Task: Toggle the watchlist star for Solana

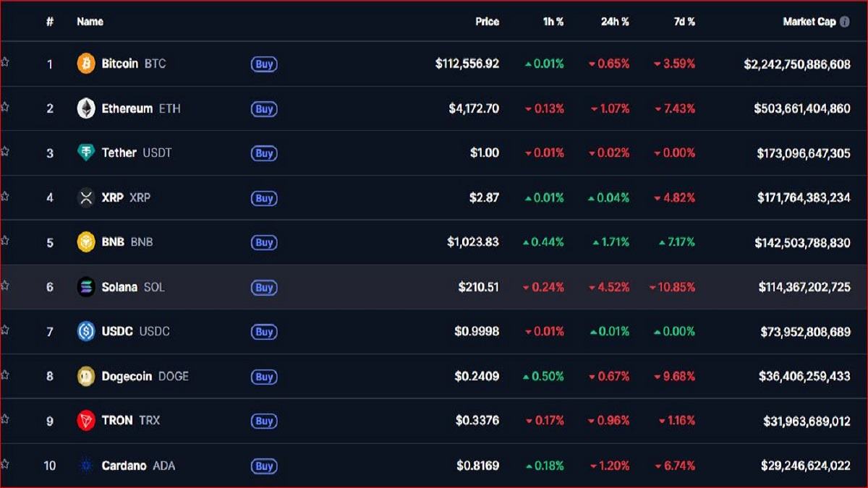Action: pyautogui.click(x=4, y=286)
